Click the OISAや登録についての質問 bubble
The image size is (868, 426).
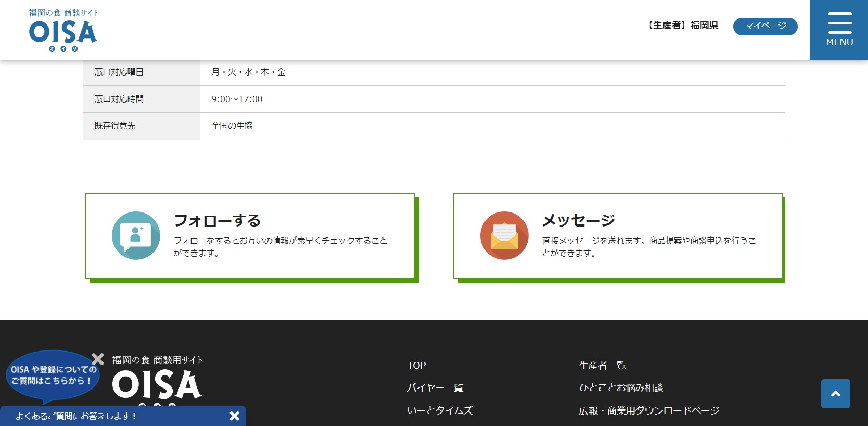(x=53, y=375)
